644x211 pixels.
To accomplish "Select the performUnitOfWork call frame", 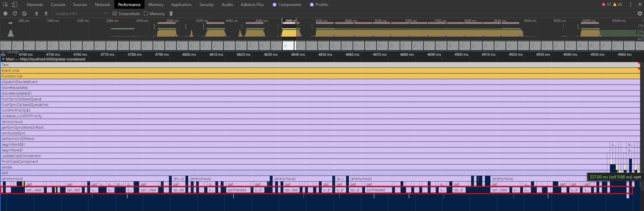I will pos(320,139).
